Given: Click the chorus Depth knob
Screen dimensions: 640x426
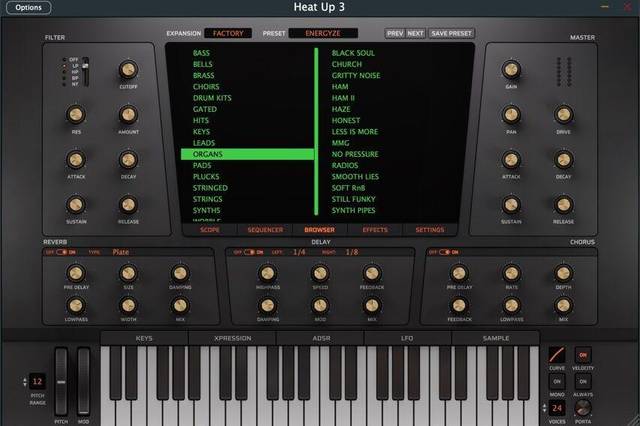Looking at the screenshot, I should tap(563, 273).
